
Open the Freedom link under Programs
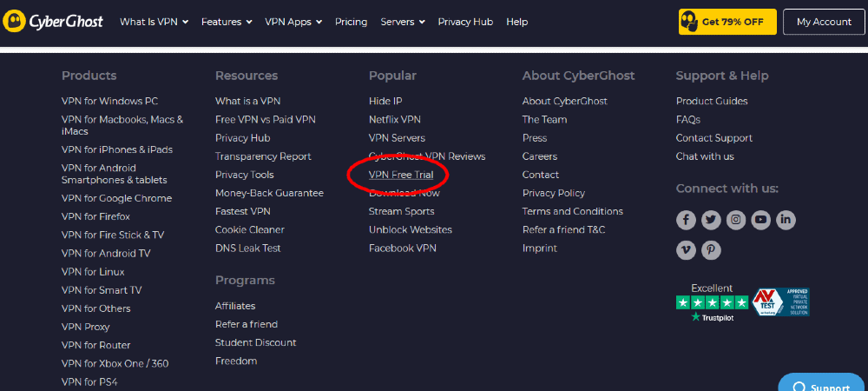[x=236, y=361]
